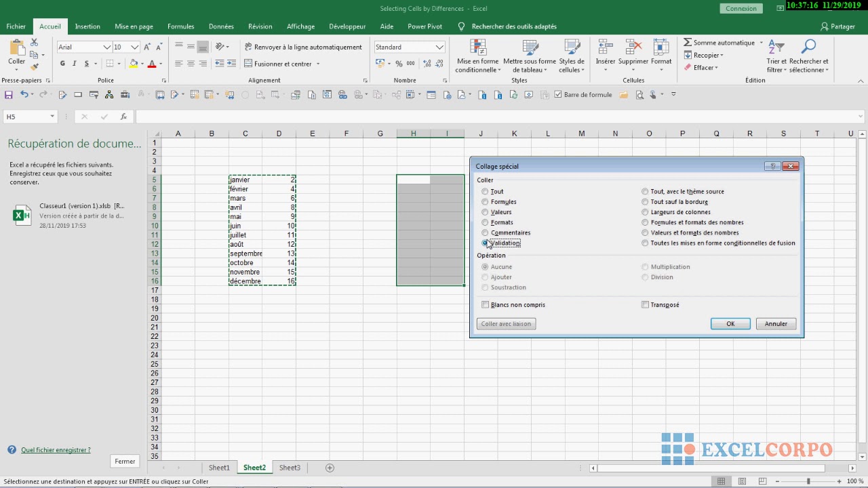Screen dimensions: 868x488
Task: Click the Italic formatting icon
Action: [75, 64]
